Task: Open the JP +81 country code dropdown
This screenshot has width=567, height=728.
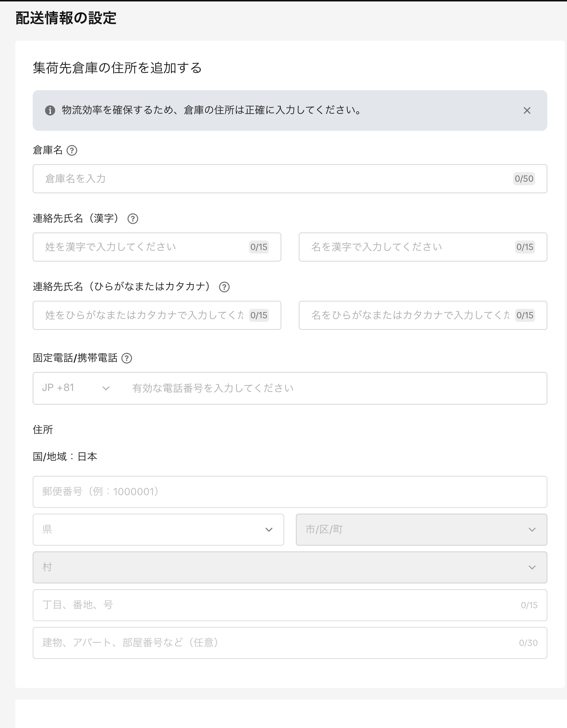Action: click(x=76, y=388)
